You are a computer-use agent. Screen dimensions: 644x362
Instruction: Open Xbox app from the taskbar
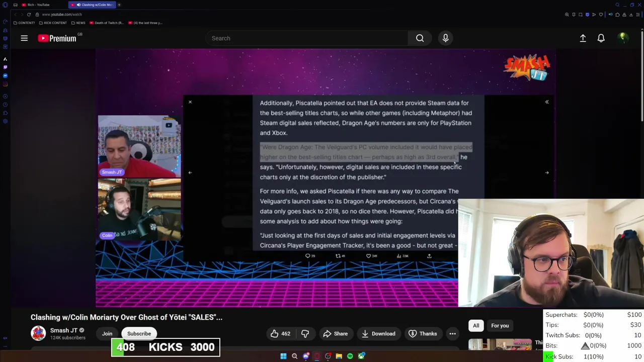point(361,356)
